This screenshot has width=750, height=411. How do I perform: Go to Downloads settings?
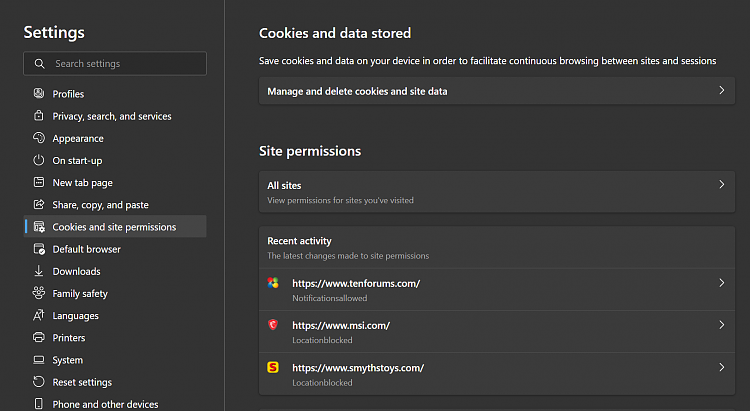tap(115, 271)
